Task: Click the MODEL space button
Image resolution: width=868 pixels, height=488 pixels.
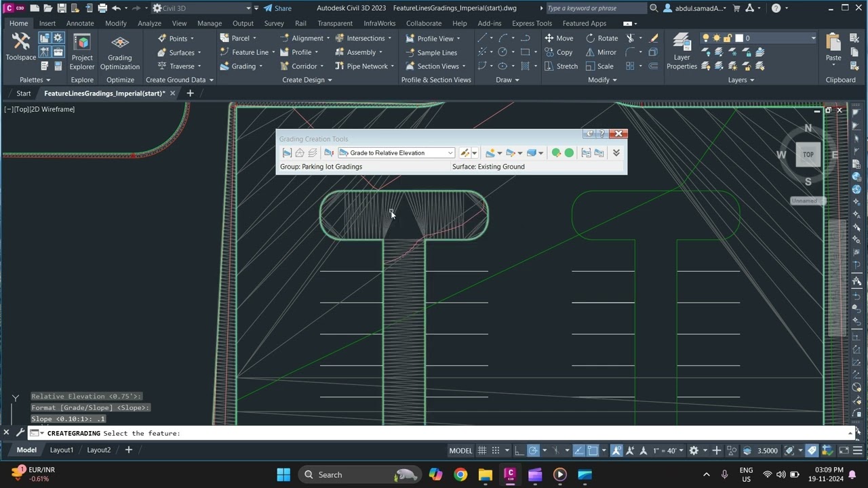Action: coord(460,451)
